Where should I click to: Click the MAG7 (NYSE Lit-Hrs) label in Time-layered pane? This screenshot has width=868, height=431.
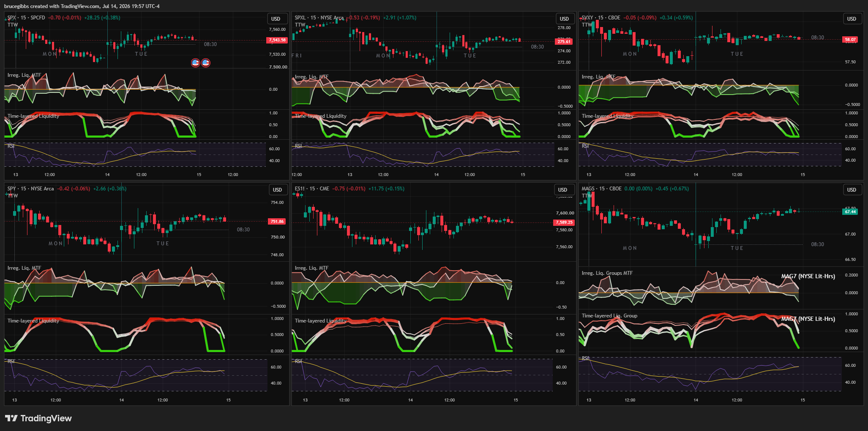coord(808,319)
